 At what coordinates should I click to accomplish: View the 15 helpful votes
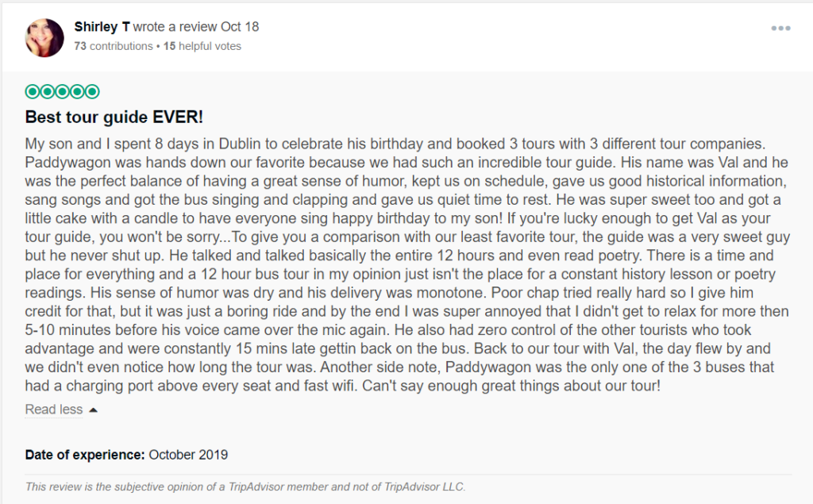pos(202,46)
